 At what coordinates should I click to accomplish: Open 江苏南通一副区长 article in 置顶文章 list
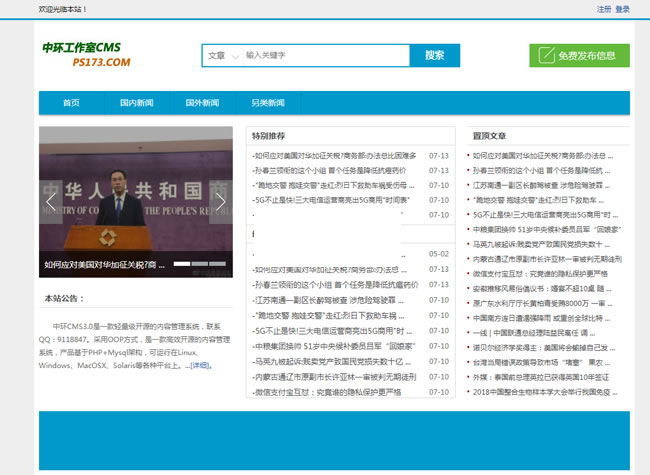click(540, 185)
